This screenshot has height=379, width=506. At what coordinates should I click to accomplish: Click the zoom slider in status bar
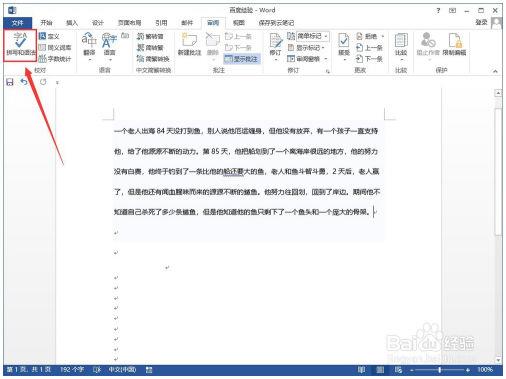pyautogui.click(x=440, y=370)
